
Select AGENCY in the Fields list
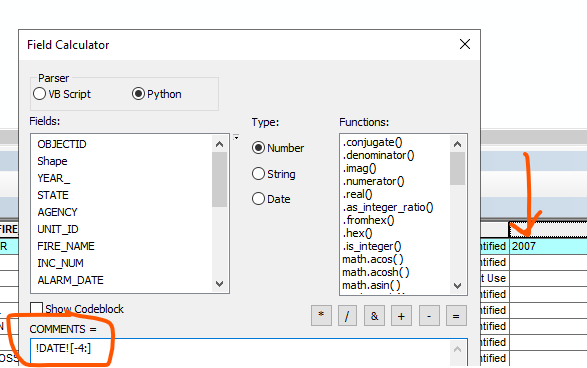pos(57,212)
